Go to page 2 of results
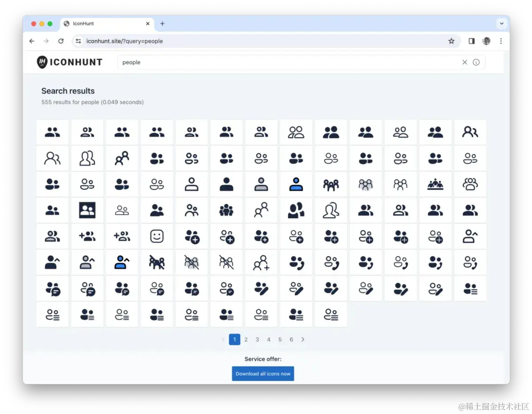Image resolution: width=532 pixels, height=414 pixels. (x=246, y=339)
